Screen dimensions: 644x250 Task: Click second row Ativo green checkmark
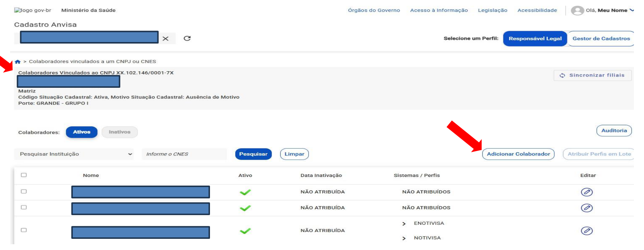245,208
